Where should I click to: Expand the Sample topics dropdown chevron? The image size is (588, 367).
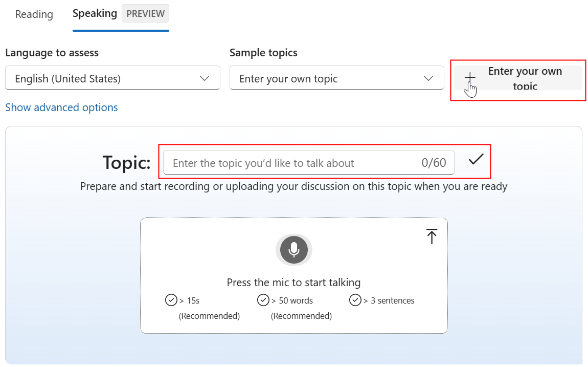pyautogui.click(x=428, y=78)
